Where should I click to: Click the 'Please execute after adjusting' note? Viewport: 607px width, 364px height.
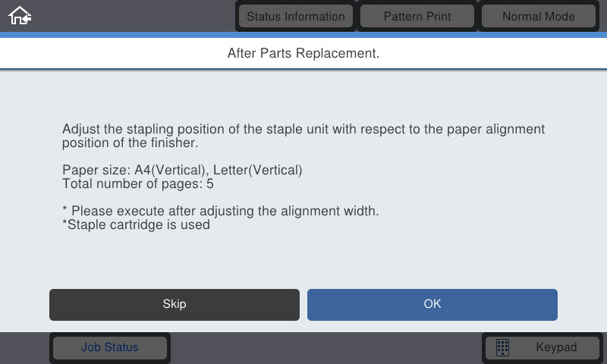tap(221, 212)
